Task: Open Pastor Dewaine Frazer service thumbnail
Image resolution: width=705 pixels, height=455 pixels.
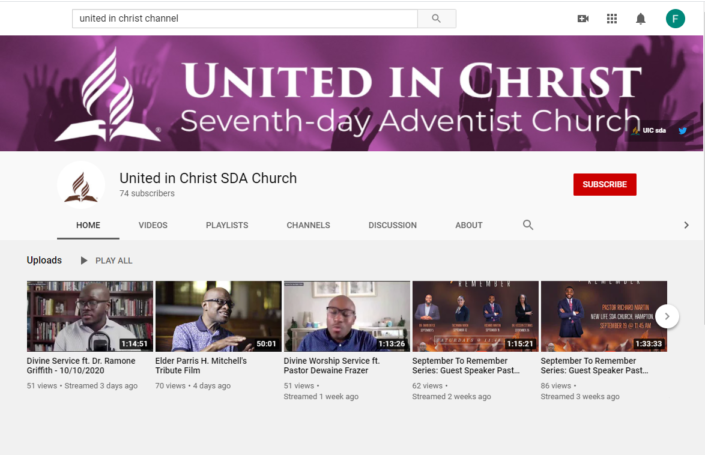Action: tap(347, 316)
